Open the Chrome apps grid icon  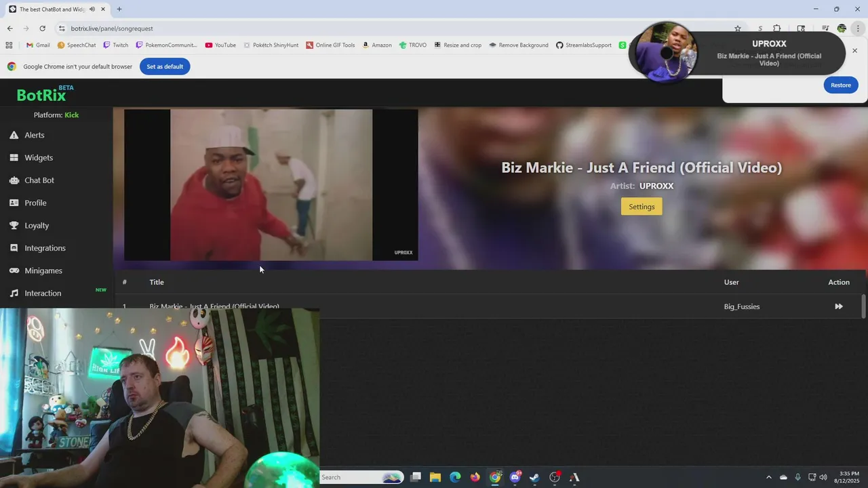9,45
